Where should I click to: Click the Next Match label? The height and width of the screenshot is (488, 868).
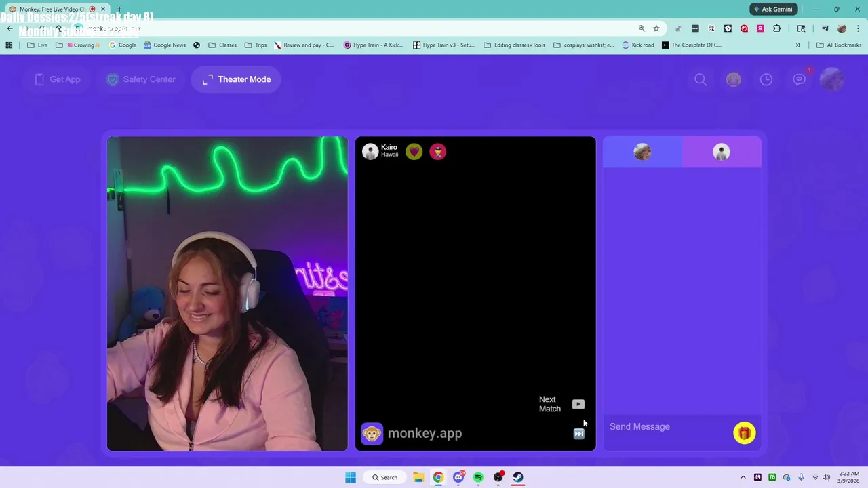click(x=550, y=404)
